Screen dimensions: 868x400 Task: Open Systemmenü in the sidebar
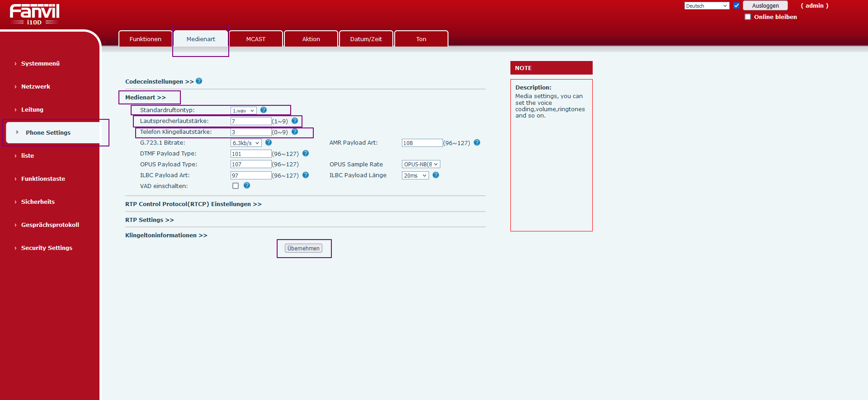pyautogui.click(x=40, y=64)
